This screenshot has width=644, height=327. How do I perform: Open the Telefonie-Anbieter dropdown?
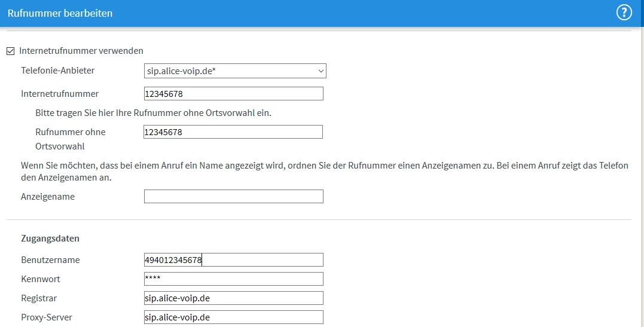[x=235, y=71]
